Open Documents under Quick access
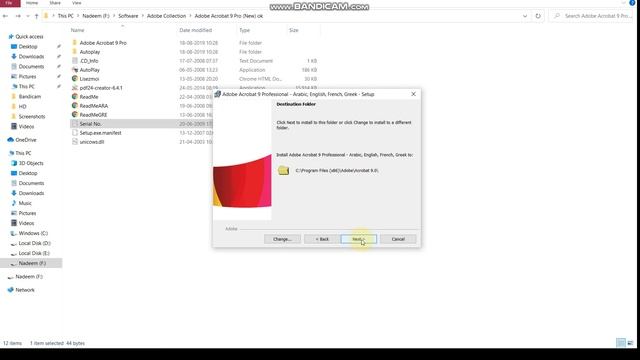Viewport: 640px width, 360px height. pos(31,67)
